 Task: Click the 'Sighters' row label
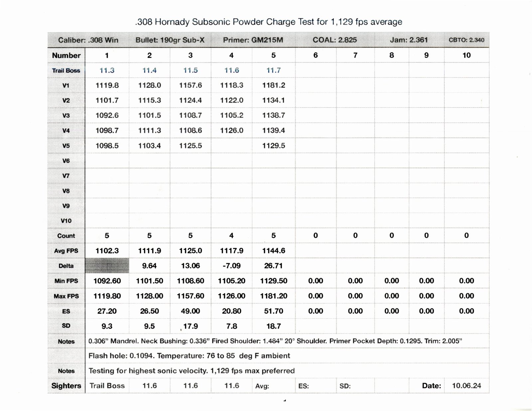[66, 386]
